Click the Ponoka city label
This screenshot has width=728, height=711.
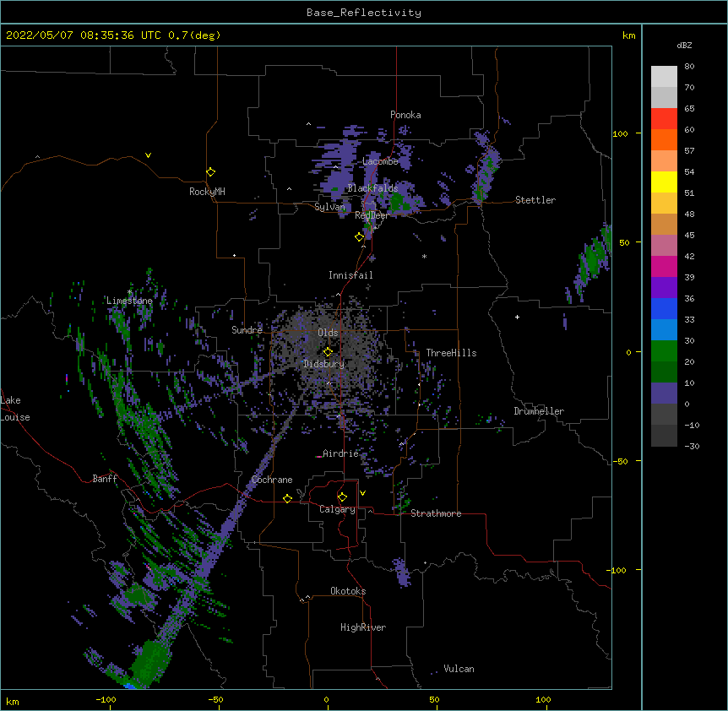(x=405, y=115)
